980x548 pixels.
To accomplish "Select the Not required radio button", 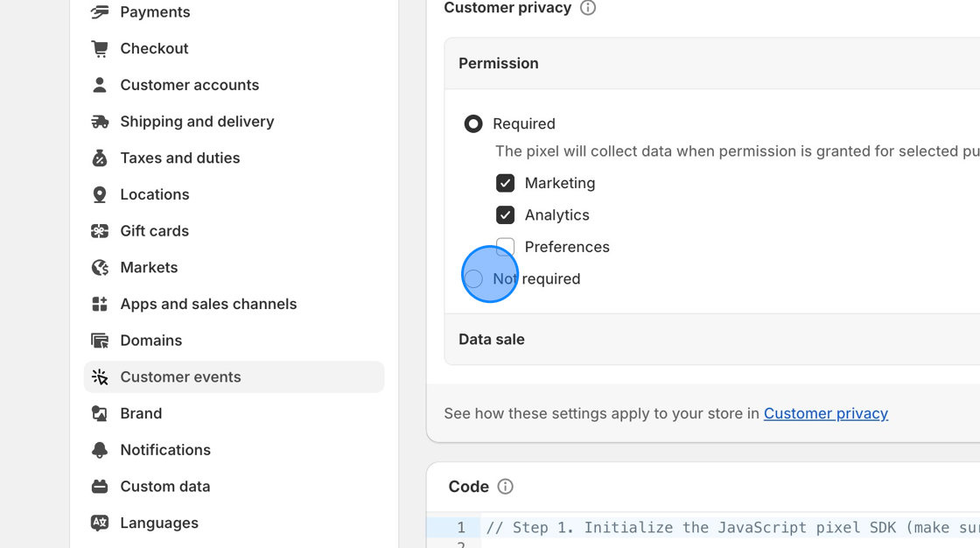I will coord(473,278).
